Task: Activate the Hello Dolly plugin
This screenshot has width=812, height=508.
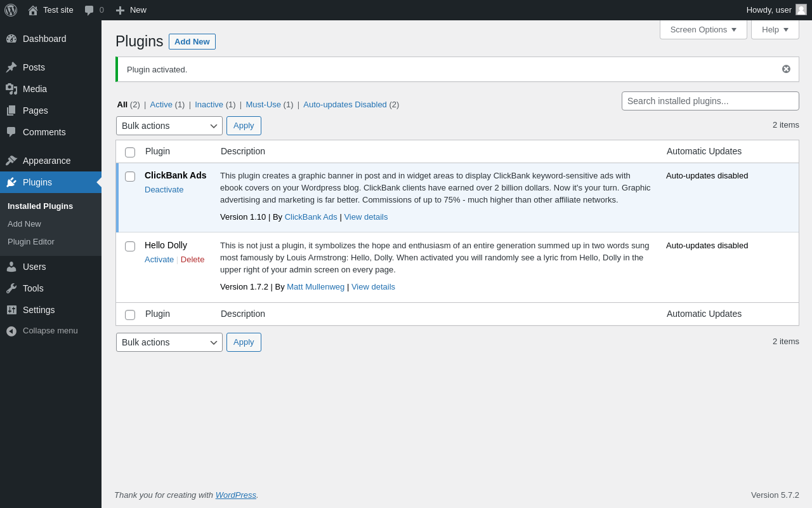Action: [x=159, y=260]
